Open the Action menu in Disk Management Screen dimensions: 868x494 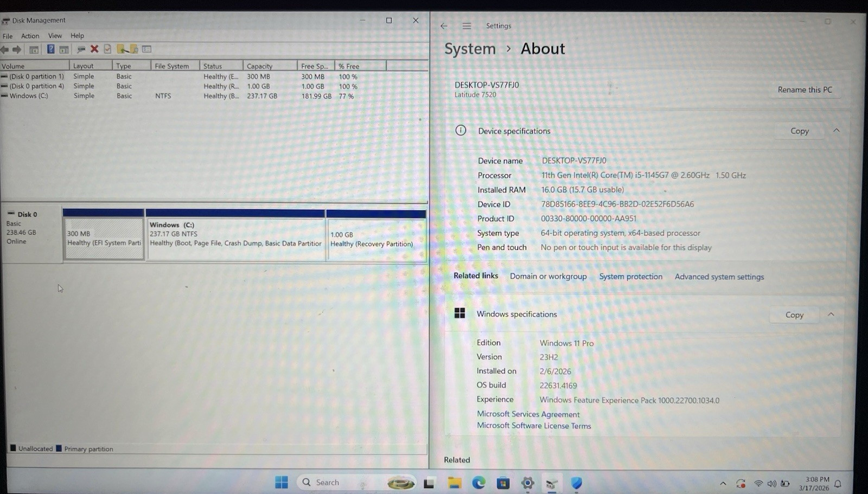pos(30,36)
